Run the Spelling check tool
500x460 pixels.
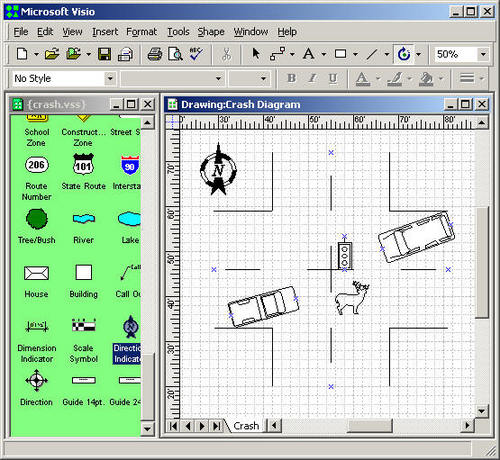[x=196, y=54]
